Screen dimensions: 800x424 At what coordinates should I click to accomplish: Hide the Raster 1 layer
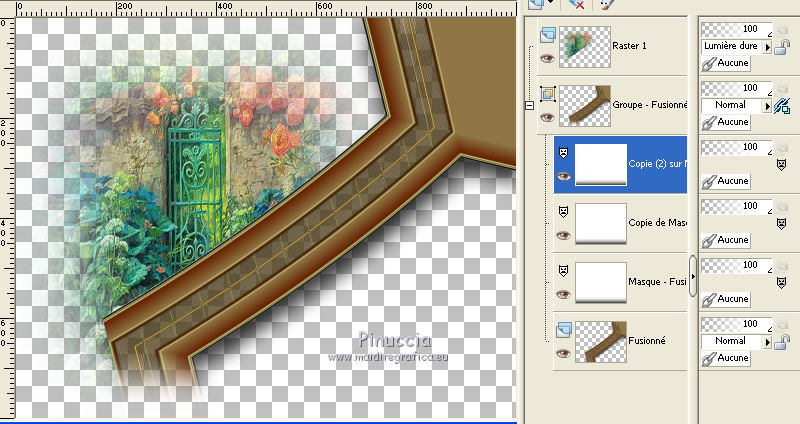coord(547,58)
